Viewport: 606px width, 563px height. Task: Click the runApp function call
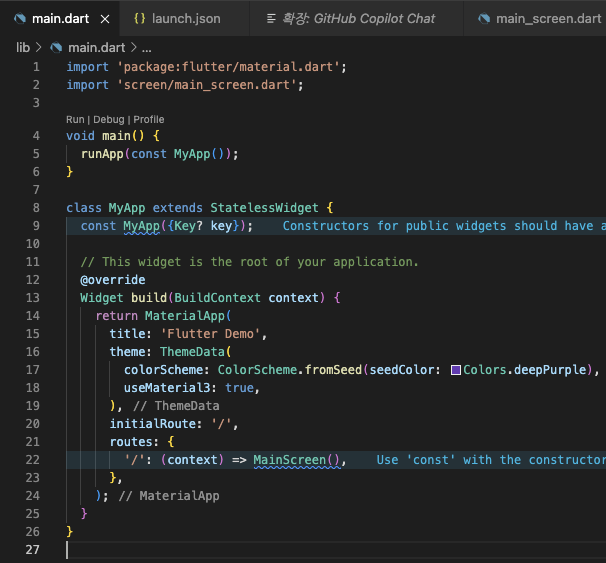click(102, 154)
